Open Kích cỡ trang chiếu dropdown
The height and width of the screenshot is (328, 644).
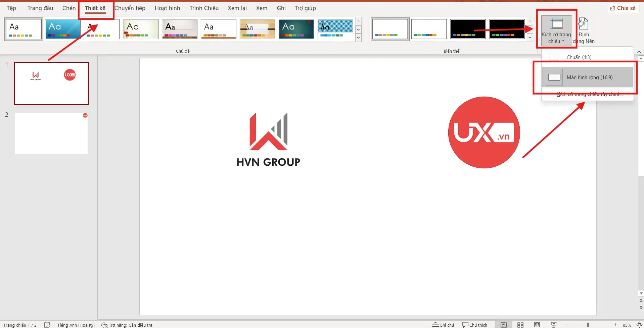(556, 31)
